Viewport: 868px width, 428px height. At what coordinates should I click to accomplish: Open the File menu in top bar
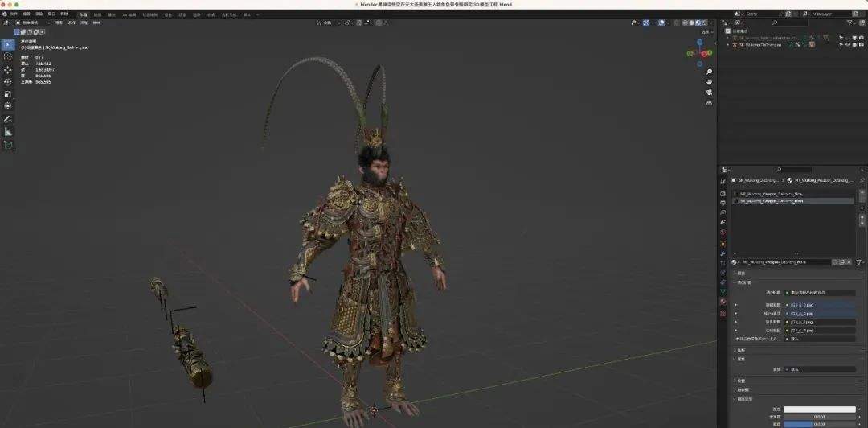(14, 14)
